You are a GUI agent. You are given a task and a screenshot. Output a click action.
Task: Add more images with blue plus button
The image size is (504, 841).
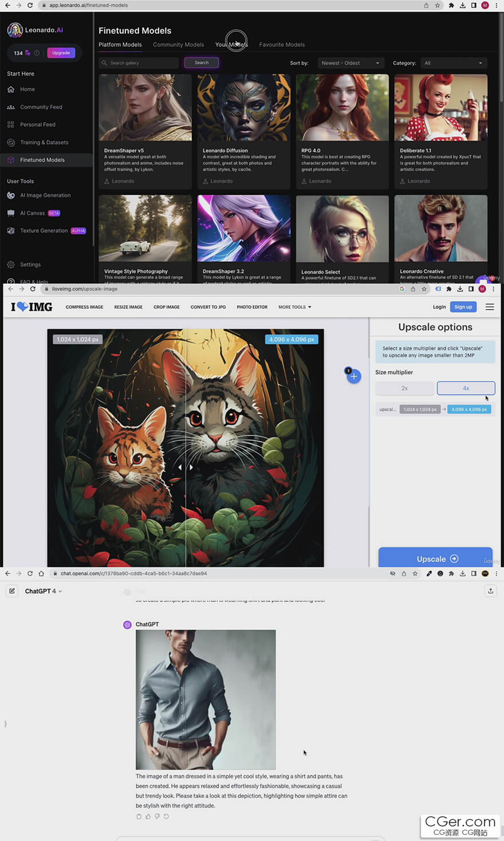pos(354,376)
